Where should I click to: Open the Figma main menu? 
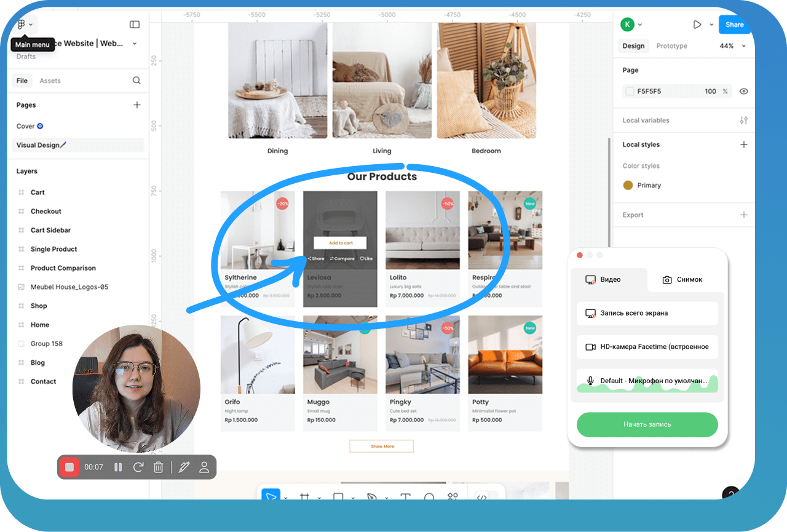21,25
